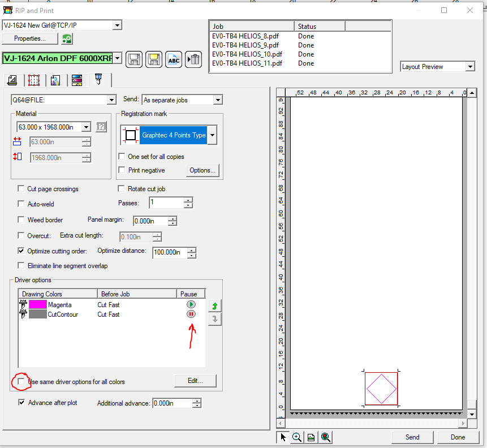Open the Layout Preview dropdown
The image size is (487, 448).
(x=470, y=67)
